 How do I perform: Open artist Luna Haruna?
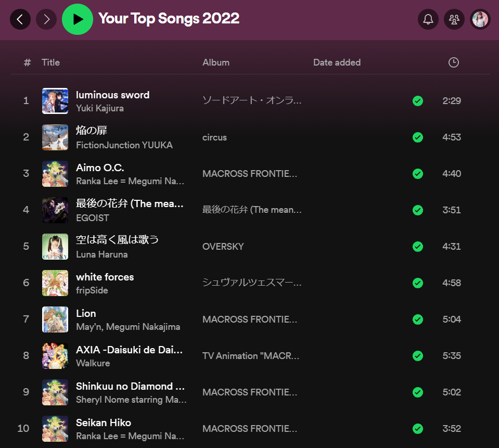102,254
